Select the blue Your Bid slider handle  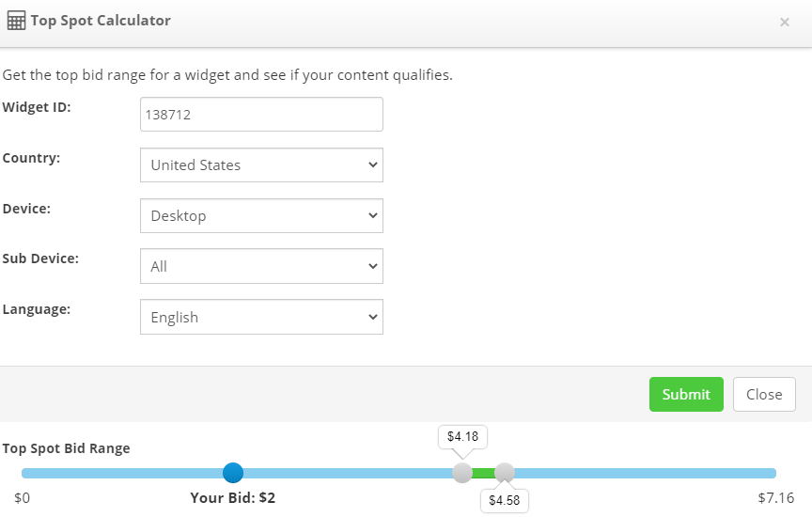[233, 473]
